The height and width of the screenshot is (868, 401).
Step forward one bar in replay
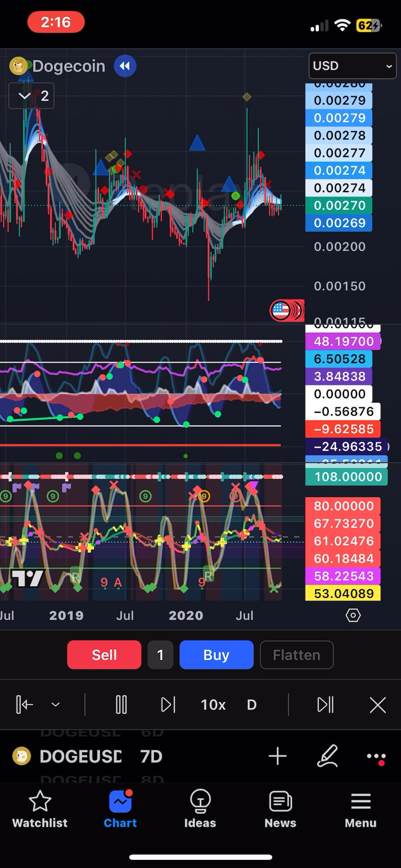coord(168,704)
